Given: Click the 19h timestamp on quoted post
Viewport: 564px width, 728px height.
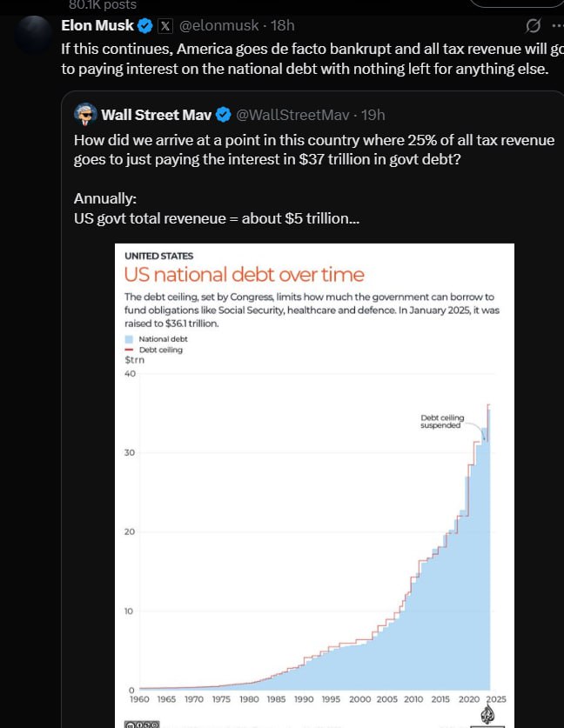Looking at the screenshot, I should pos(373,115).
